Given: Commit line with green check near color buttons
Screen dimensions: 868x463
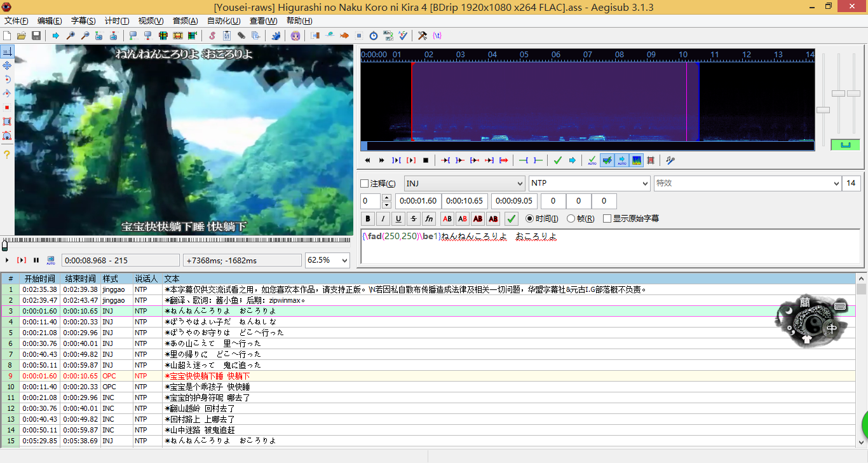Looking at the screenshot, I should click(512, 219).
